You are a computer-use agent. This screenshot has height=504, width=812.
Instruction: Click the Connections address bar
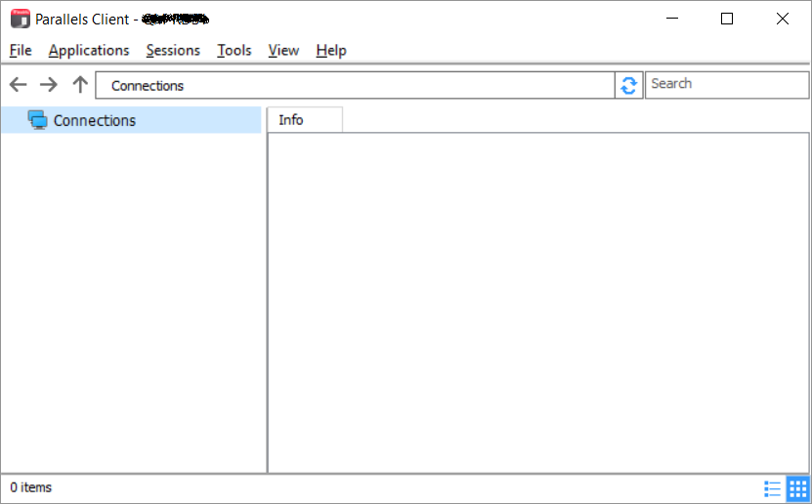[x=356, y=85]
